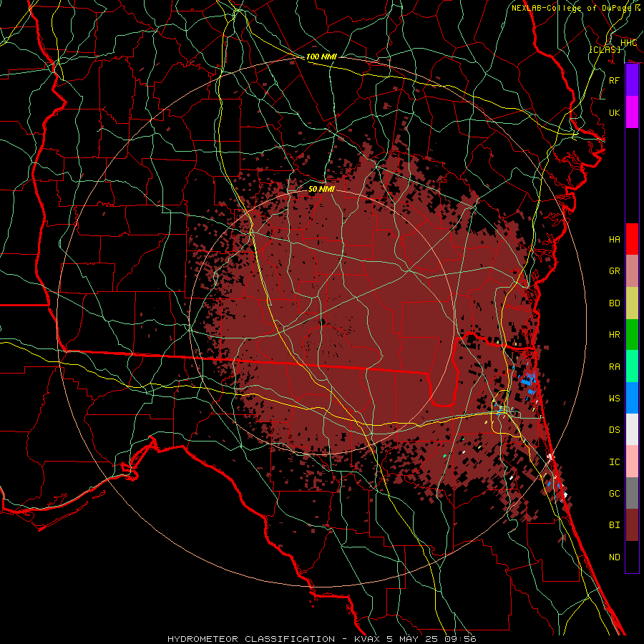
Task: Click the blue WS legend color swatch
Action: pyautogui.click(x=632, y=398)
